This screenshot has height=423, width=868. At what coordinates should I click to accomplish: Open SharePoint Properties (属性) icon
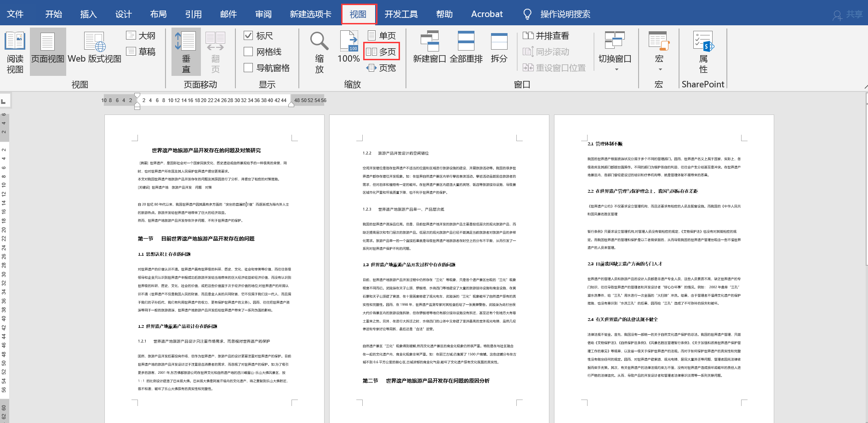tap(703, 42)
